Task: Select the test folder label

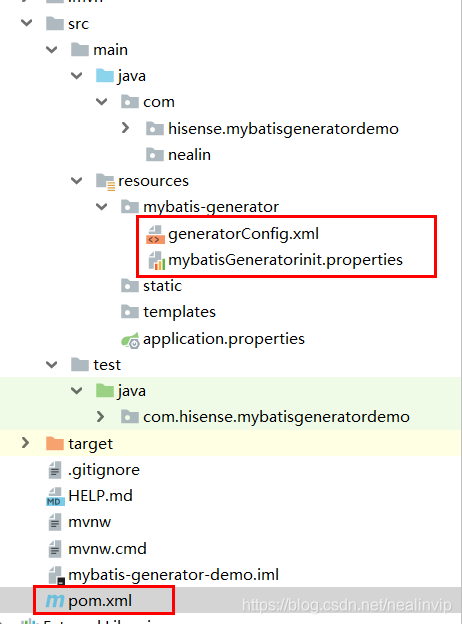Action: click(107, 365)
